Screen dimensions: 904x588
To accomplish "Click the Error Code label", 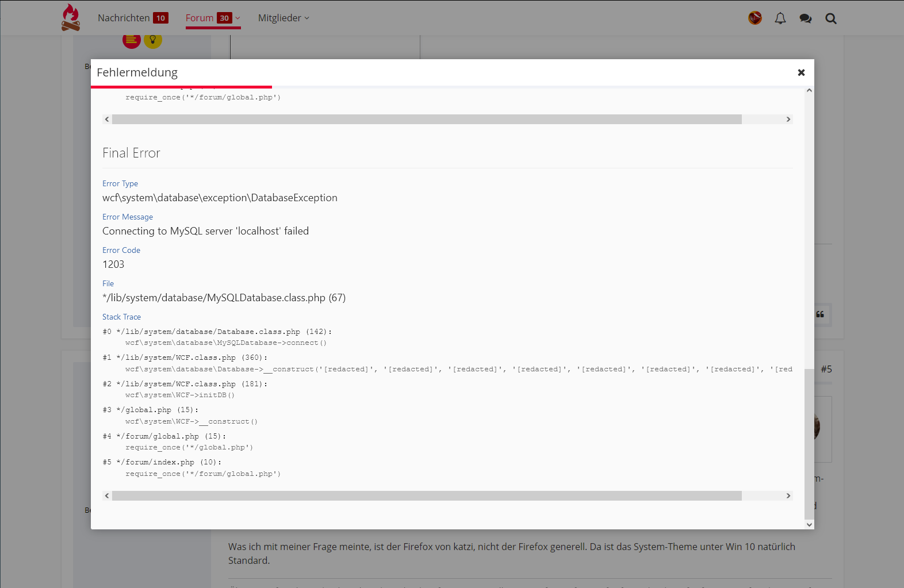I will tap(121, 250).
